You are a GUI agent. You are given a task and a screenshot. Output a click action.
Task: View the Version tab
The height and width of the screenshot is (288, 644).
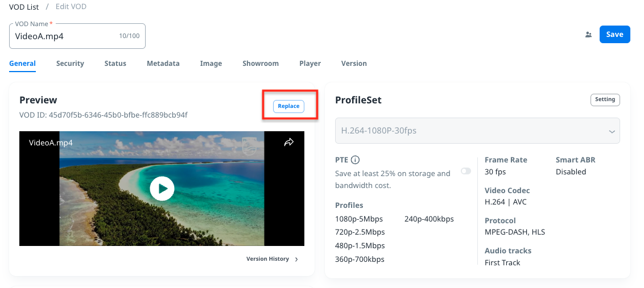[x=354, y=64]
